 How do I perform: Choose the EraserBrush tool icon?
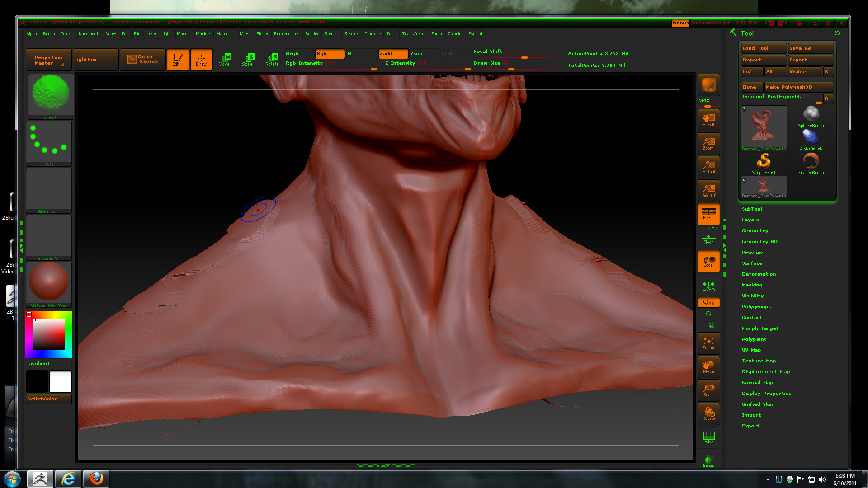811,163
